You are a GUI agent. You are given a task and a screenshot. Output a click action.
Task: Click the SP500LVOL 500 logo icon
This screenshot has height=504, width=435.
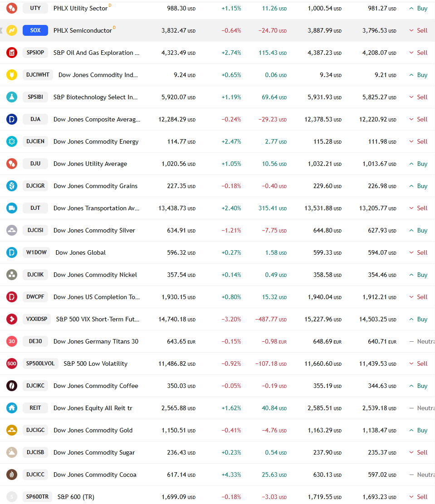(x=12, y=363)
